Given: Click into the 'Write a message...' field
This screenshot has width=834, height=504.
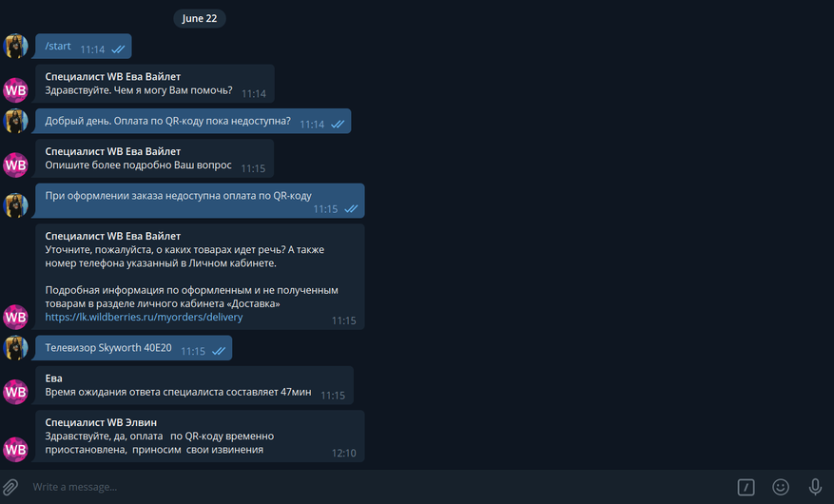Looking at the screenshot, I should pyautogui.click(x=373, y=487).
